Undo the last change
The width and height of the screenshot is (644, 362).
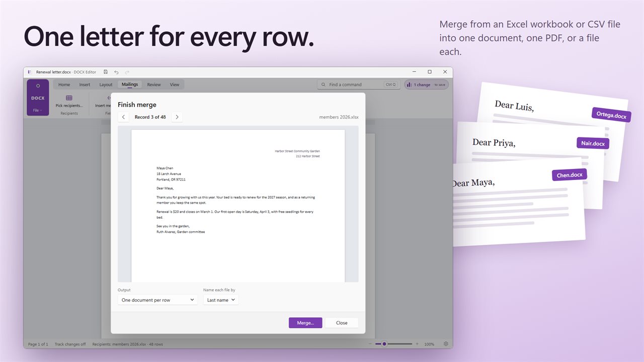click(117, 72)
